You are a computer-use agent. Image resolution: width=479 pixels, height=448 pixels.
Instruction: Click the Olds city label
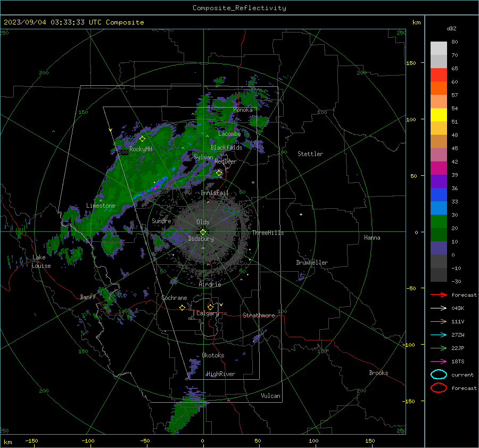pyautogui.click(x=203, y=222)
